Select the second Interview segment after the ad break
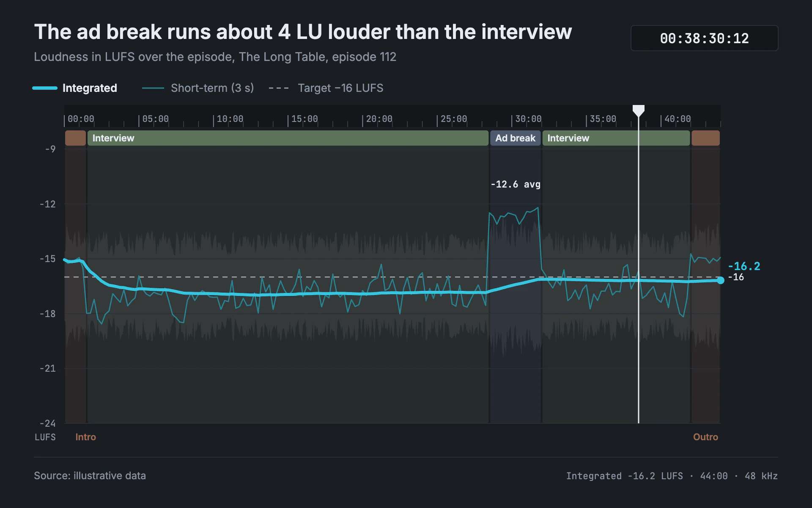Viewport: 812px width, 508px height. click(x=616, y=138)
